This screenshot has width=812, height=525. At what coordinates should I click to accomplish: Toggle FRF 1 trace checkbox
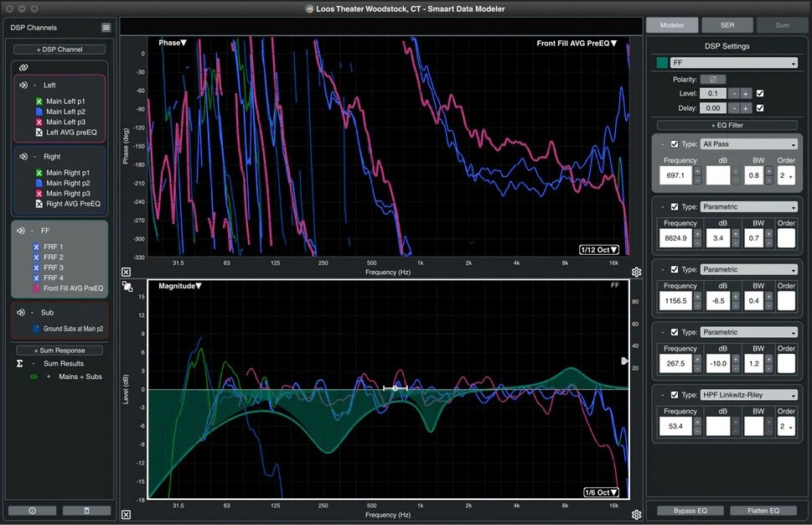(x=36, y=247)
